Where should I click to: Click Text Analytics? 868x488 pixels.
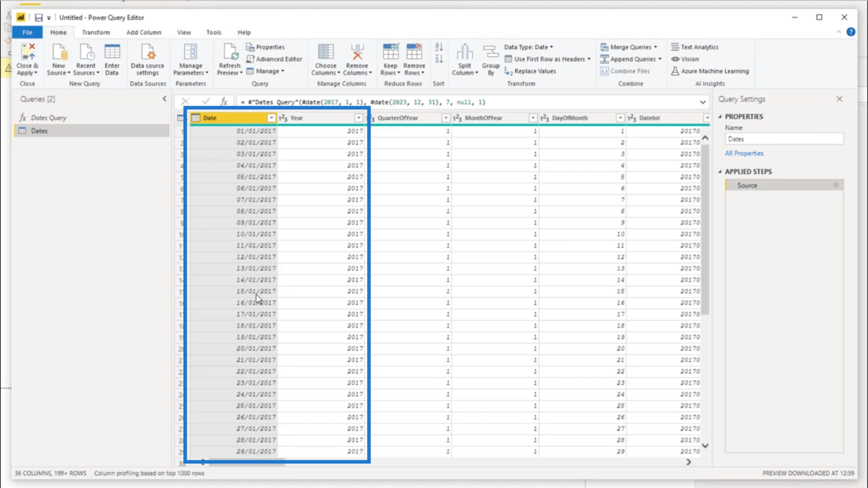coord(695,47)
